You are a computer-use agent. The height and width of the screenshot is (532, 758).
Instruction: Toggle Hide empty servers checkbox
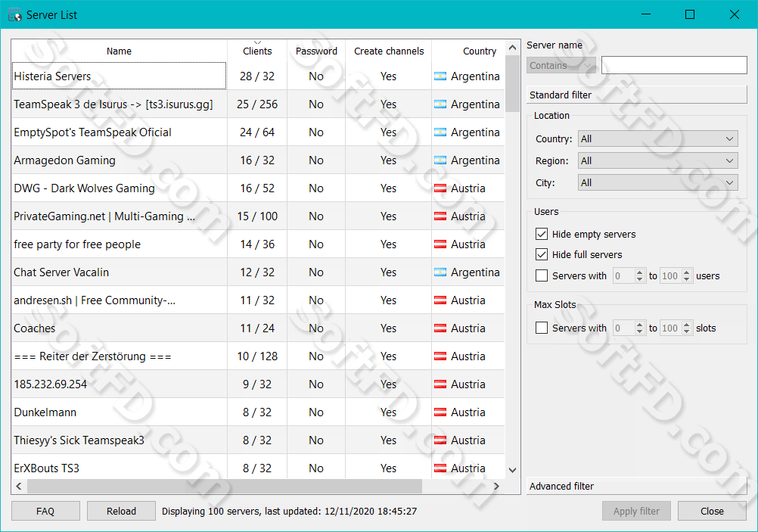pyautogui.click(x=542, y=234)
